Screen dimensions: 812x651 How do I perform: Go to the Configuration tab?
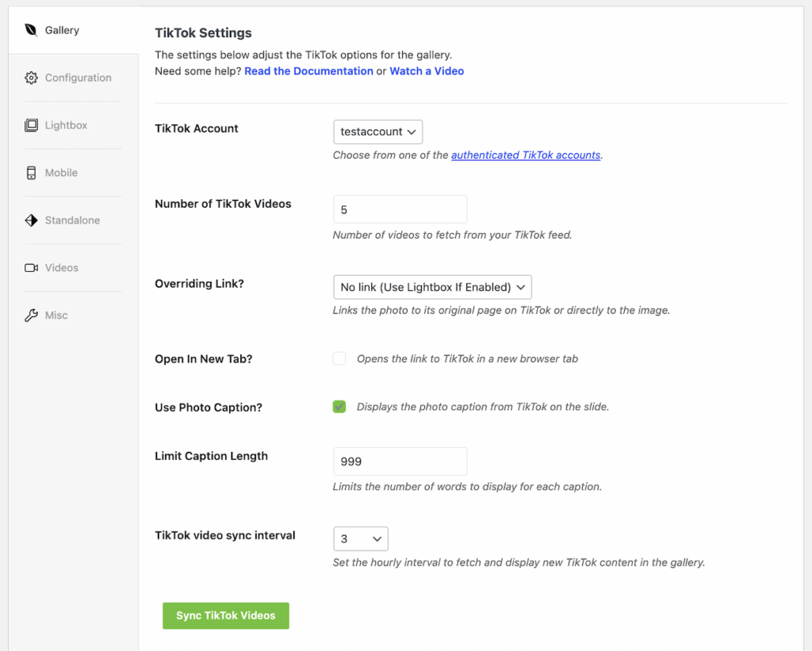coord(78,78)
